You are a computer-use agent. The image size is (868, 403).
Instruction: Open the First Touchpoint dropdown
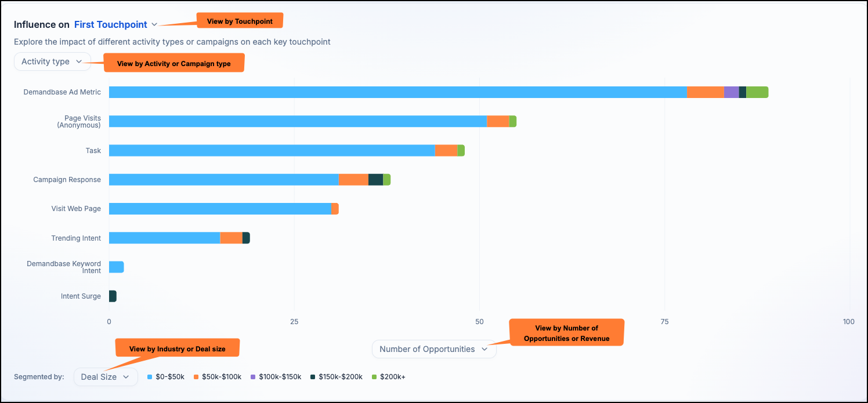tap(115, 24)
